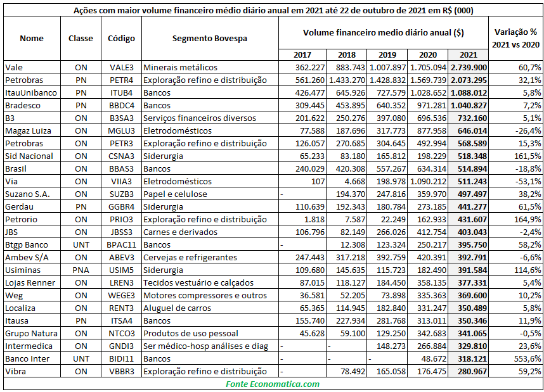Click the 'Aluguel de carros' segment cell
Viewport: 544px width, 392px height.
pyautogui.click(x=210, y=308)
